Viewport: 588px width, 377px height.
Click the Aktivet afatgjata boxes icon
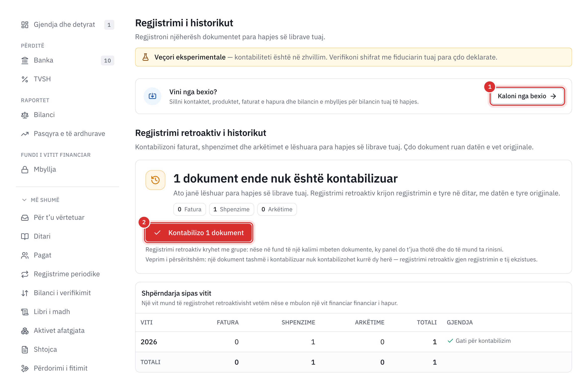click(x=25, y=331)
